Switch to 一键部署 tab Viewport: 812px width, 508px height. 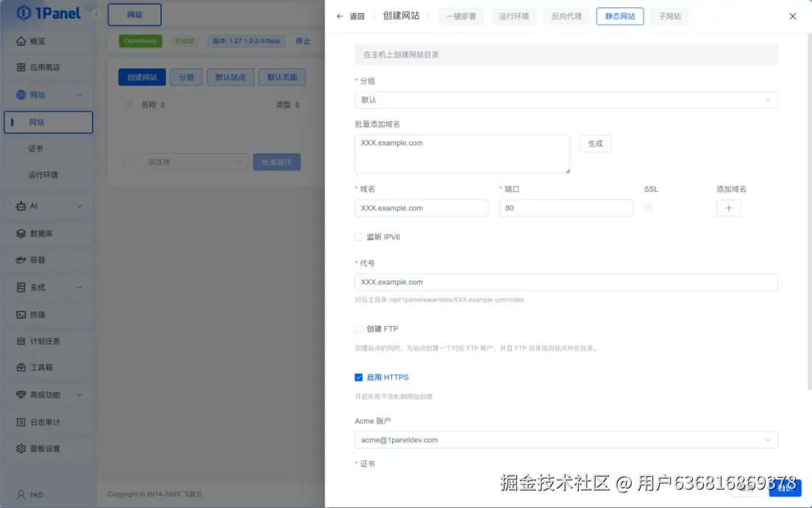(x=461, y=17)
